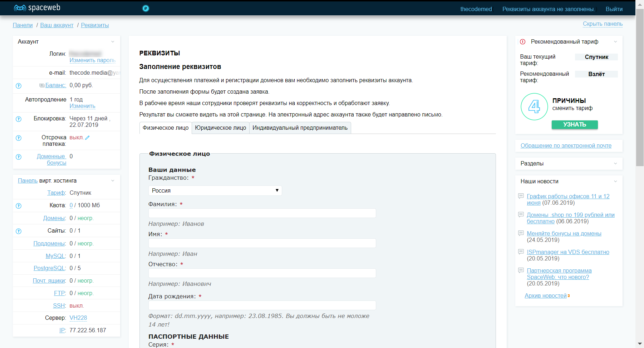Click the spaceweb spider logo
The height and width of the screenshot is (348, 644).
click(20, 8)
